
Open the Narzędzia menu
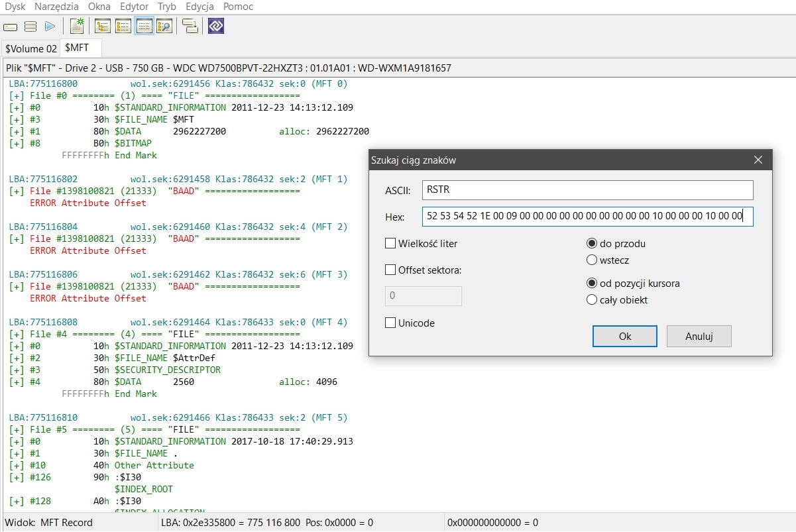(x=56, y=7)
